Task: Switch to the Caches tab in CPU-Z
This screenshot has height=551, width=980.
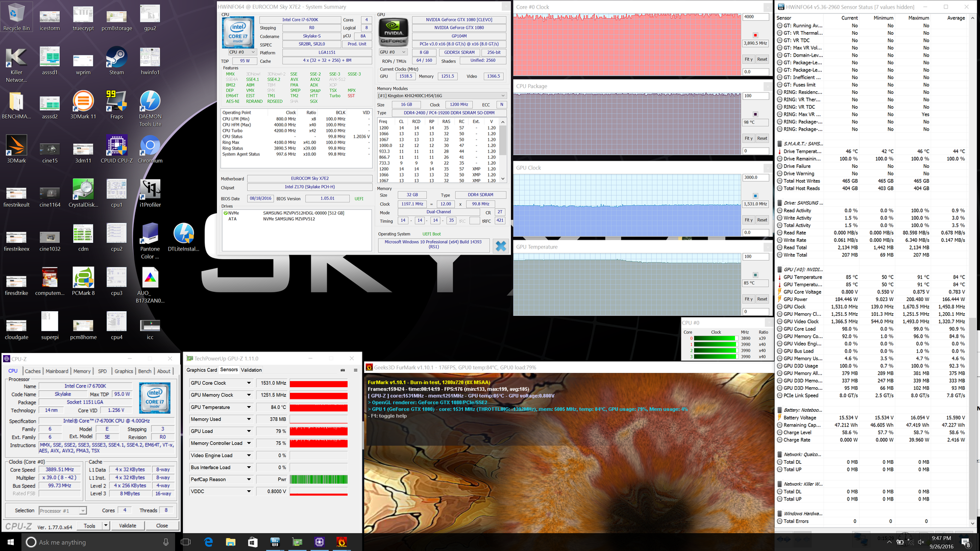Action: coord(33,371)
